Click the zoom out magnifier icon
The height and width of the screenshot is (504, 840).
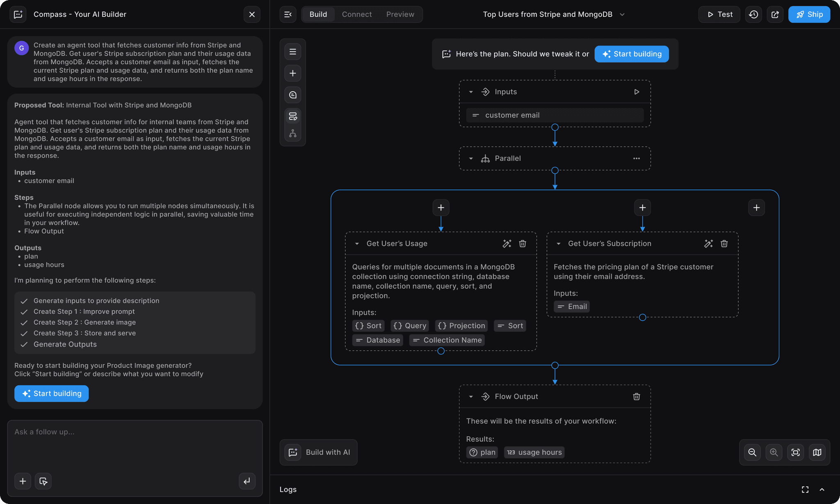click(752, 452)
